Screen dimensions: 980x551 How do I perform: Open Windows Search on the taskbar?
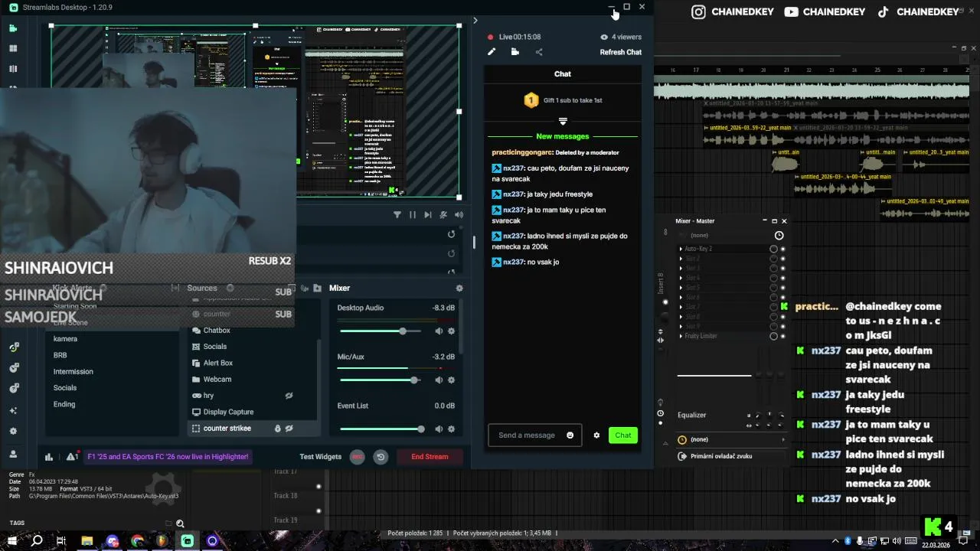tap(36, 541)
